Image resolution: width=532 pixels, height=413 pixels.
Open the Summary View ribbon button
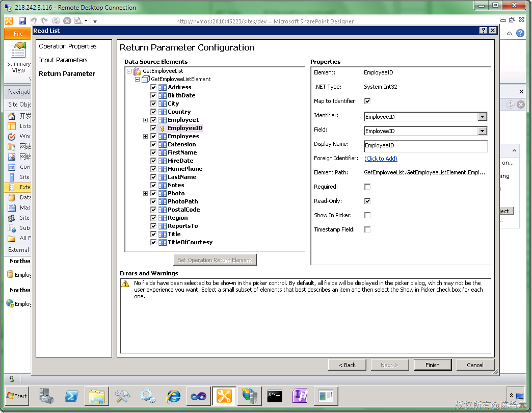[x=18, y=58]
